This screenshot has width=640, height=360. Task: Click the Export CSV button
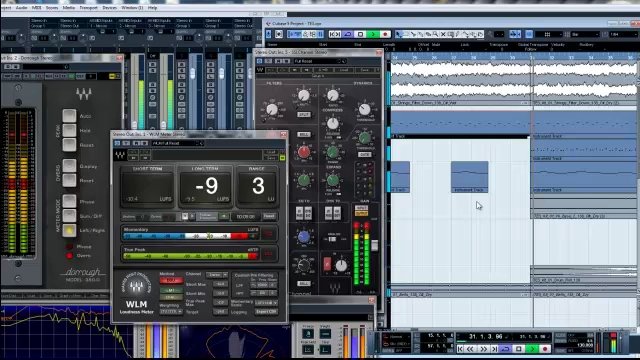pos(266,312)
